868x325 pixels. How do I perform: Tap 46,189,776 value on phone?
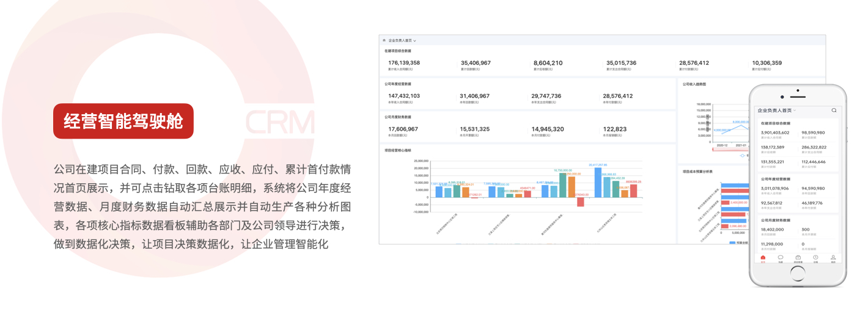(812, 203)
